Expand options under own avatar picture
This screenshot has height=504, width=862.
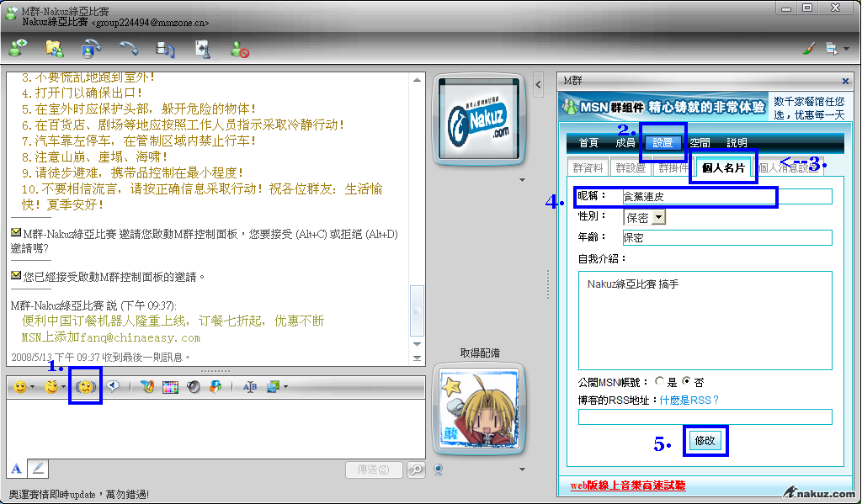[522, 470]
